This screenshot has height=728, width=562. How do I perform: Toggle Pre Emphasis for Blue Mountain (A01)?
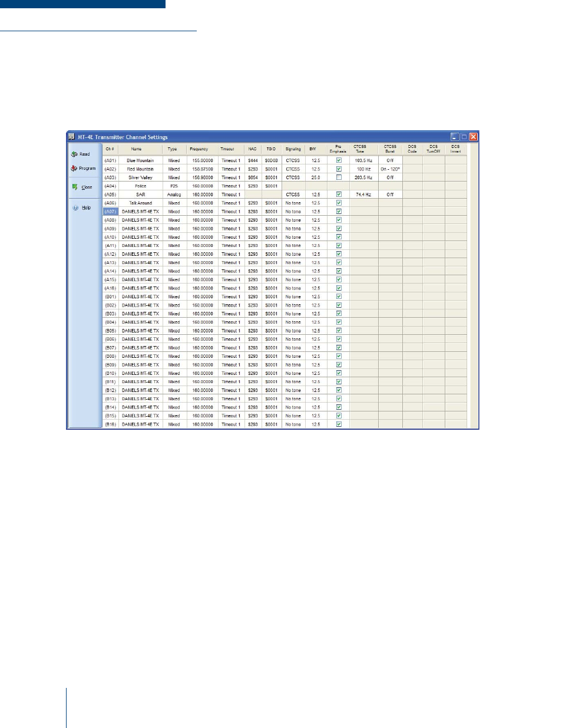(339, 160)
